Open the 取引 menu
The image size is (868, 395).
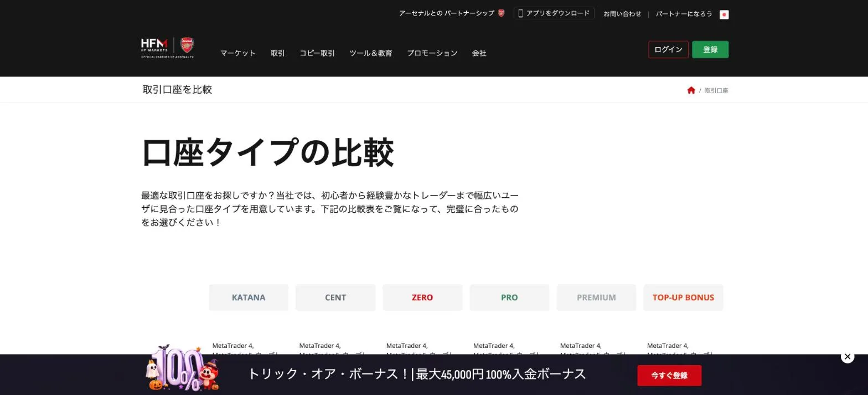[x=277, y=53]
